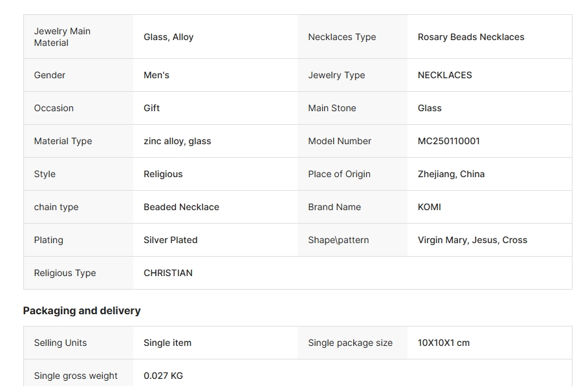The width and height of the screenshot is (588, 386).
Task: Click the 'Jewelry Main Material' attribute label
Action: click(x=62, y=37)
